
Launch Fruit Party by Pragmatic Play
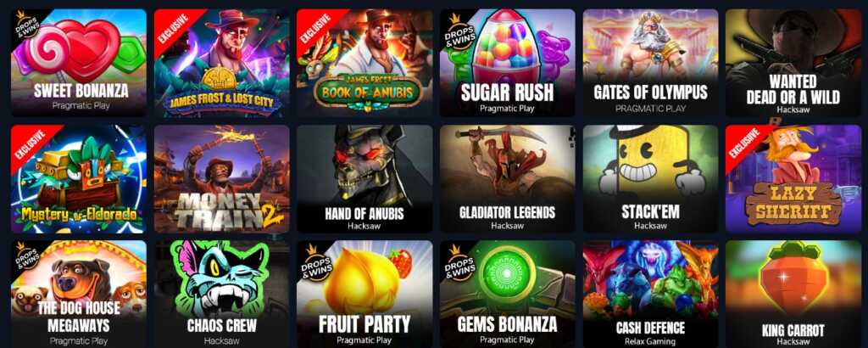click(364, 294)
